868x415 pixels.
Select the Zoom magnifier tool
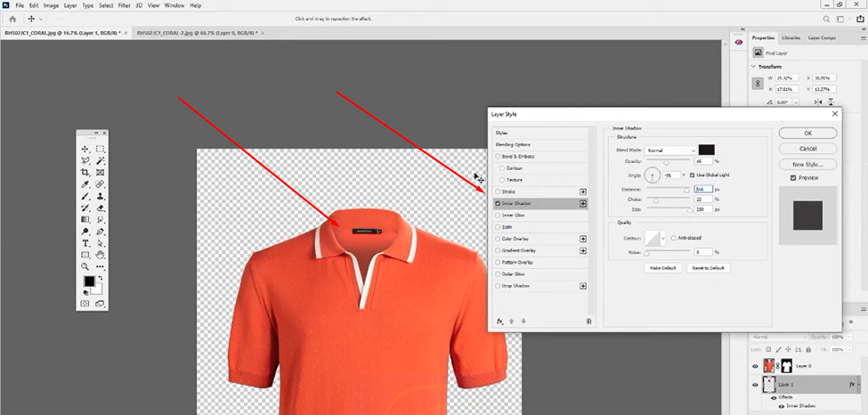click(85, 265)
